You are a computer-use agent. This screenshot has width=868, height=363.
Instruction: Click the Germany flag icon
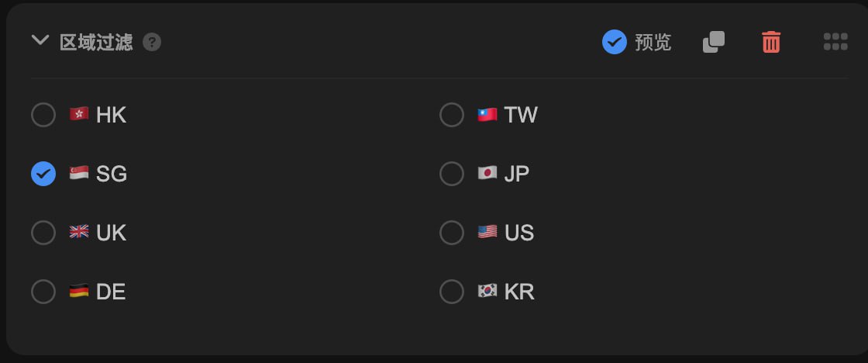click(x=79, y=291)
